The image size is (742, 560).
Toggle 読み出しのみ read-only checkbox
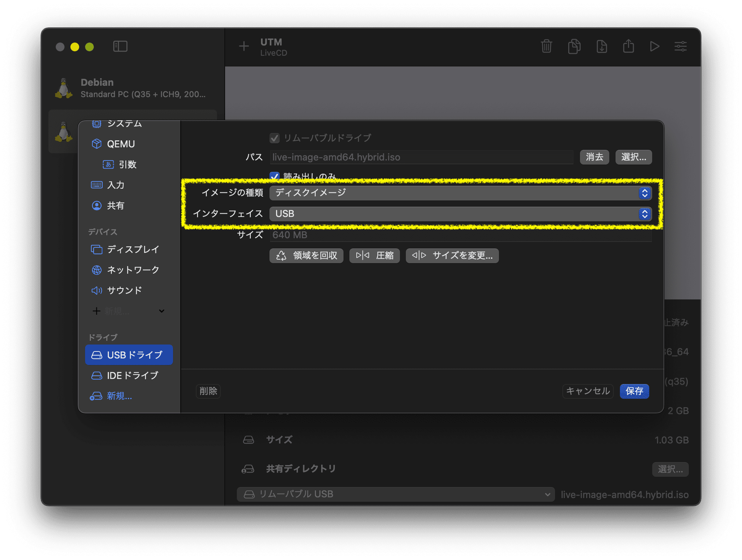(x=274, y=176)
